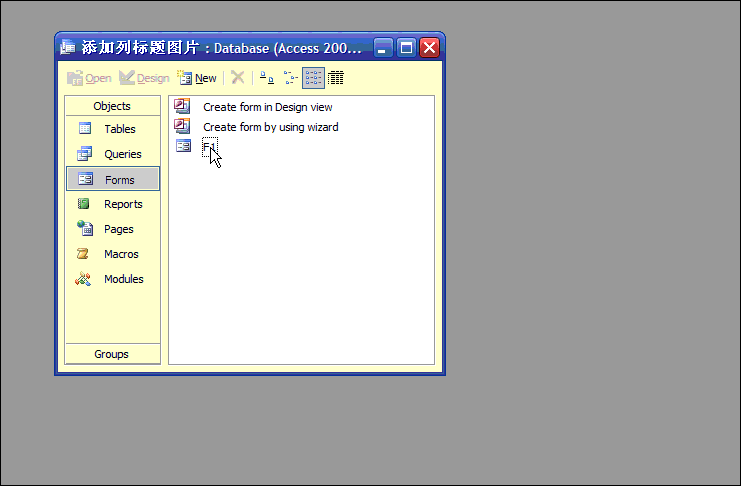Maximize the Database window
The width and height of the screenshot is (741, 486).
pos(406,48)
